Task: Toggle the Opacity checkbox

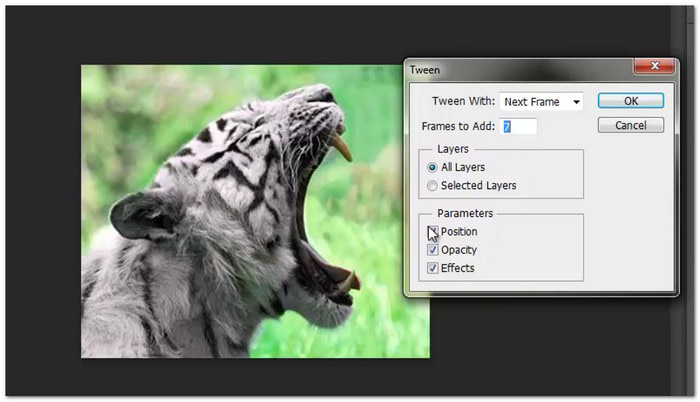Action: [x=432, y=250]
